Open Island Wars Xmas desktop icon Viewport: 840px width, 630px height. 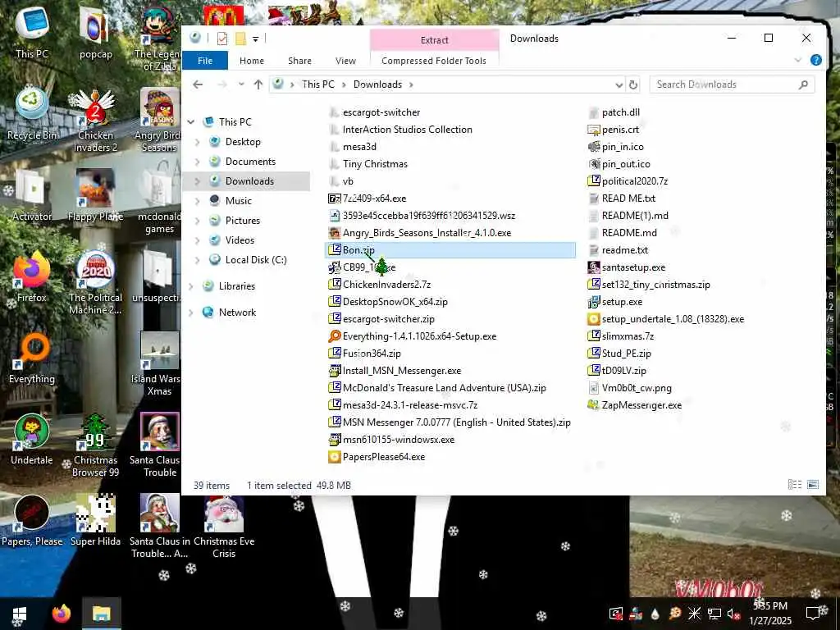point(159,364)
